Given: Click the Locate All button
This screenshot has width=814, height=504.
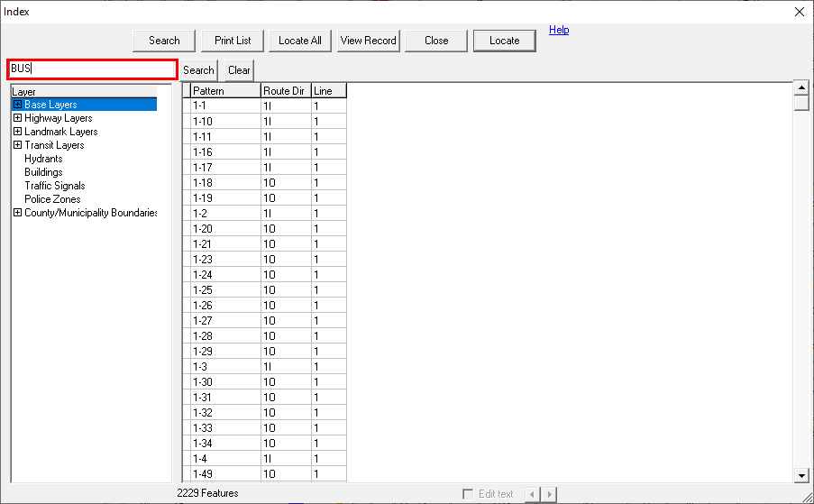Looking at the screenshot, I should (x=300, y=41).
